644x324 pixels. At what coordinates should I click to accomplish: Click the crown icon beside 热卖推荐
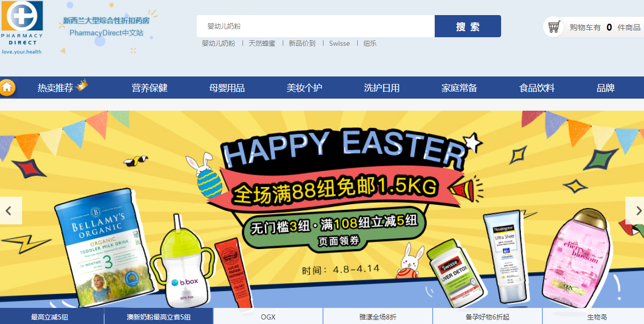(x=82, y=85)
